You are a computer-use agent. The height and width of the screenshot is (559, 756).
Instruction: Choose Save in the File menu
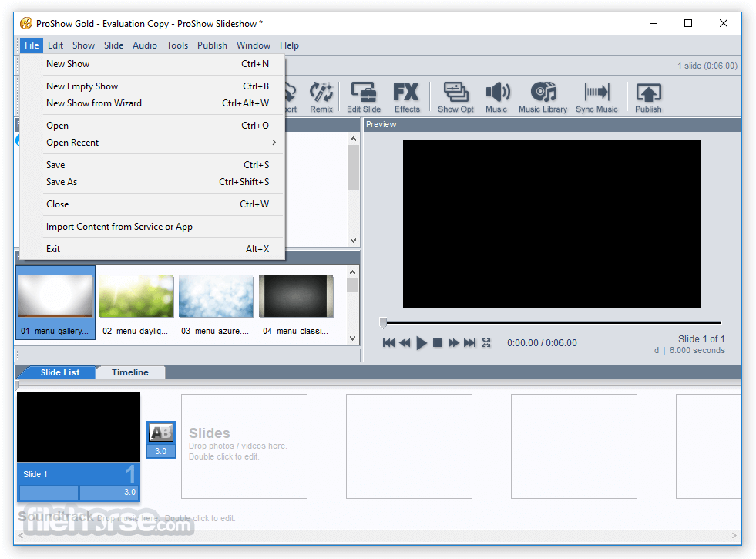pos(153,165)
